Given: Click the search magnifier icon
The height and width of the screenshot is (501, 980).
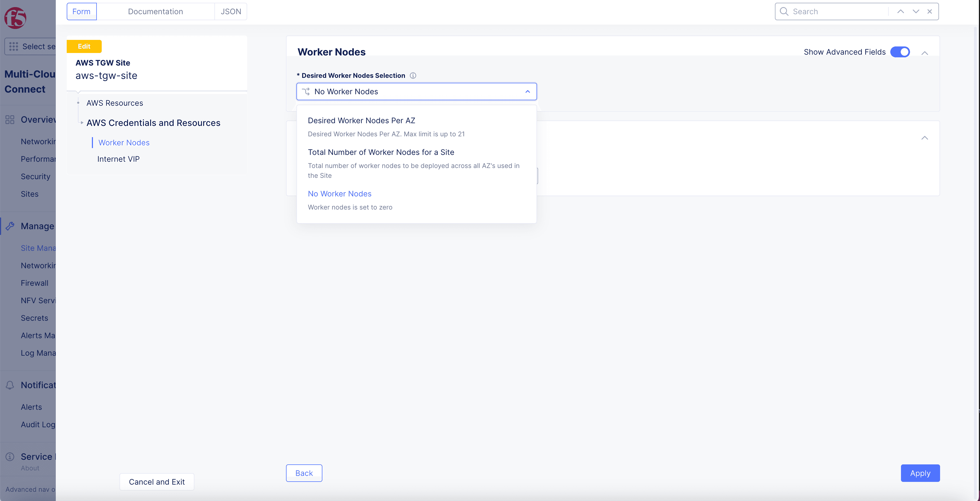Looking at the screenshot, I should pyautogui.click(x=784, y=11).
